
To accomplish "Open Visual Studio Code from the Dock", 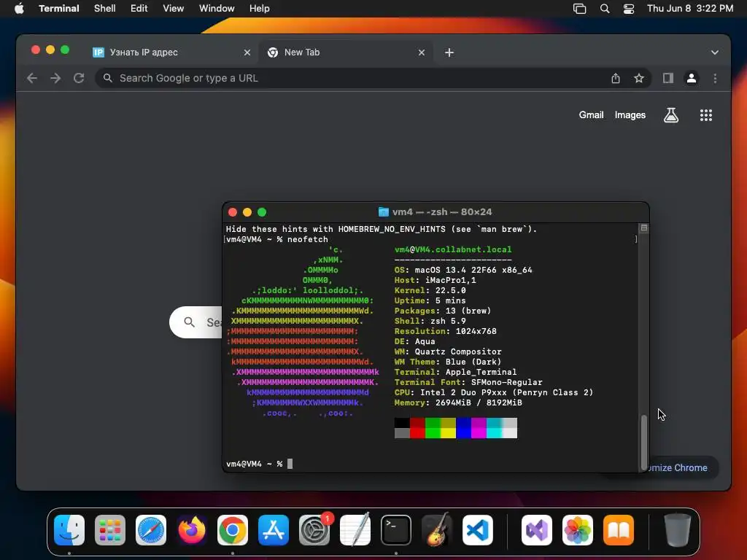I will (x=478, y=530).
